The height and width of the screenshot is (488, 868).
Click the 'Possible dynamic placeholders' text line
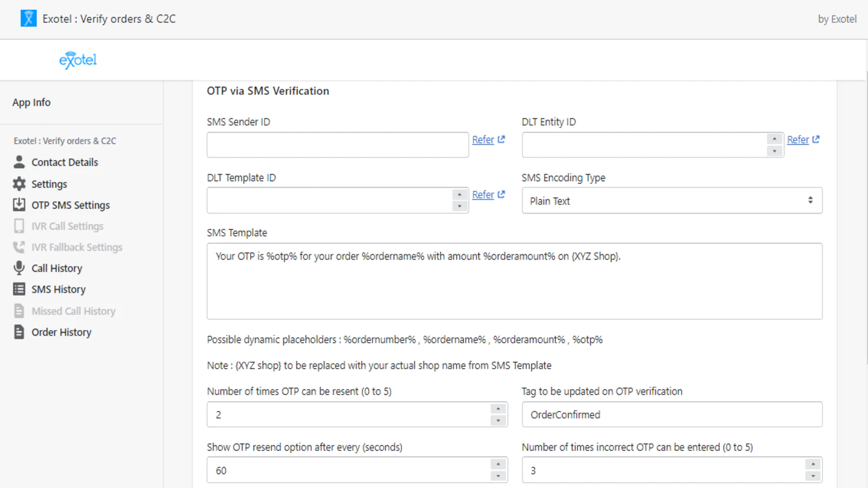405,339
